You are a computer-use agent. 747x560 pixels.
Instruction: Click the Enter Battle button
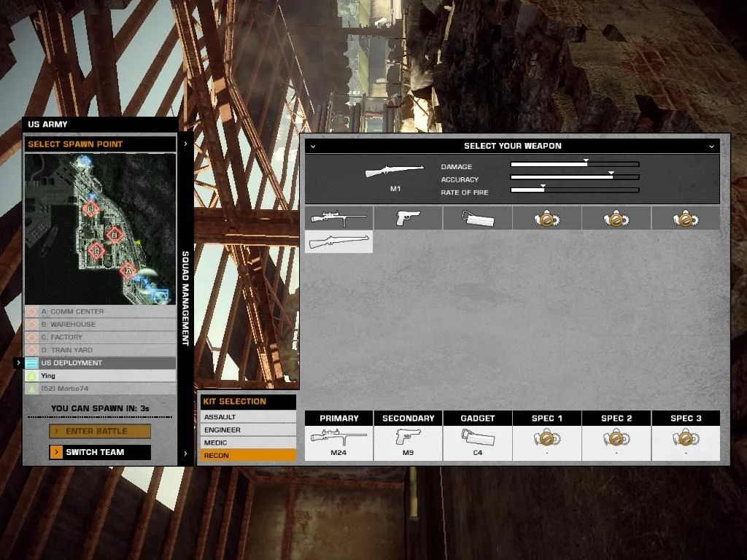point(100,431)
